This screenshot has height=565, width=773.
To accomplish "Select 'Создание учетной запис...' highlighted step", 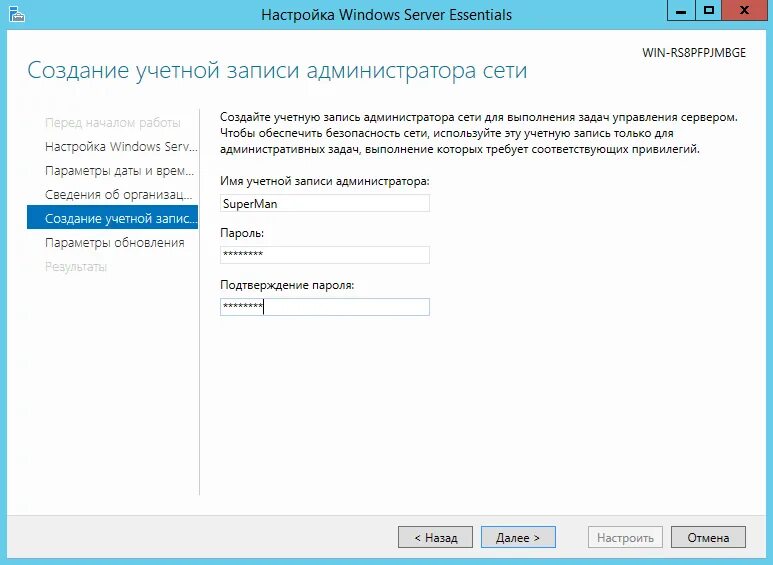I will pyautogui.click(x=112, y=217).
